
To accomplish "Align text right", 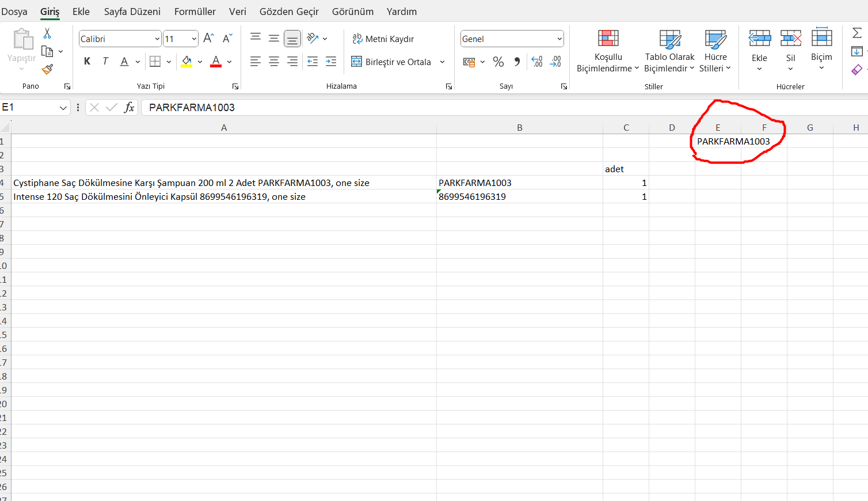I will pyautogui.click(x=292, y=61).
